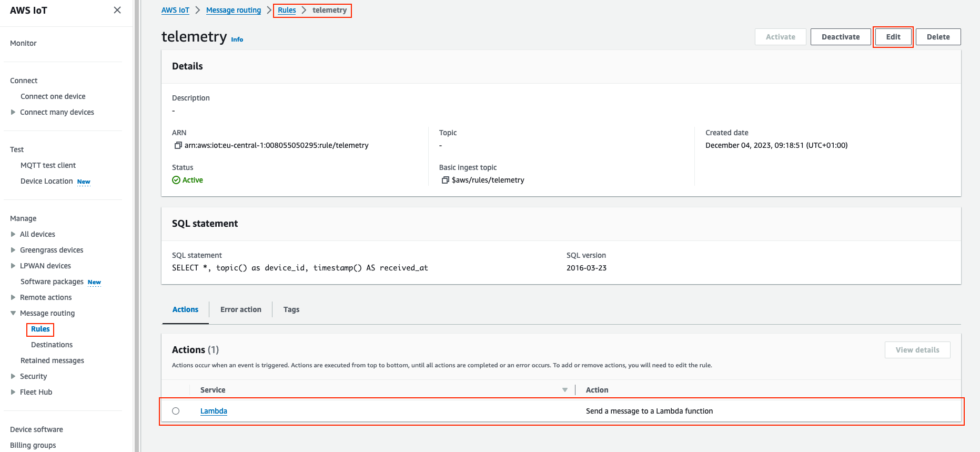Open Destinations in sidebar
Screen dimensions: 980x452
[x=52, y=345]
